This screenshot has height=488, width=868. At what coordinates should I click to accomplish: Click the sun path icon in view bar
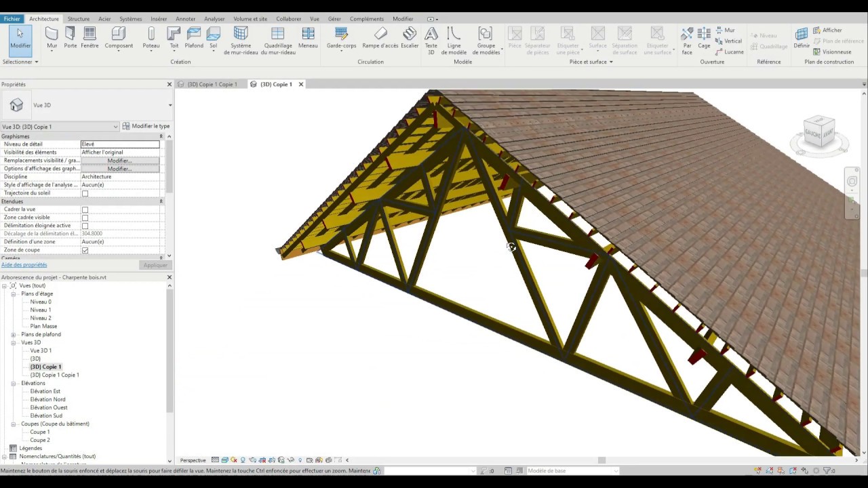click(234, 460)
